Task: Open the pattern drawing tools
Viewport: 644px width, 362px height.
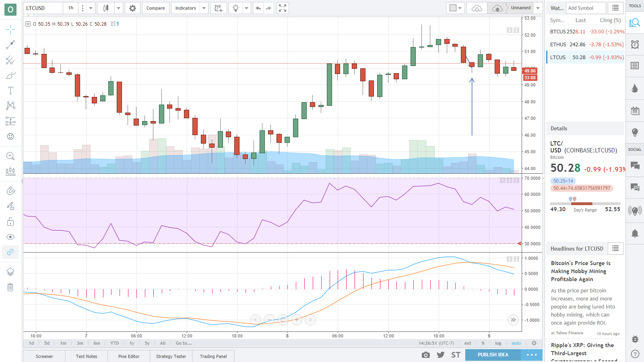Action: click(10, 106)
